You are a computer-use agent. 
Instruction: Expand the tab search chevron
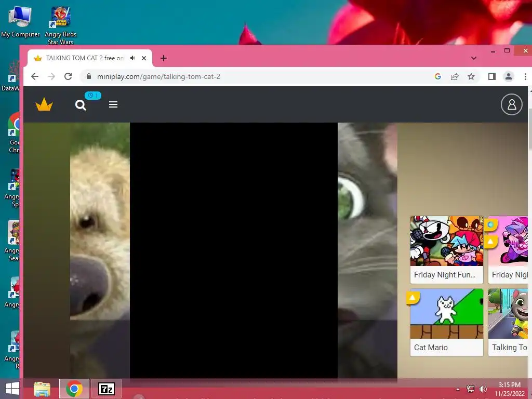[474, 58]
